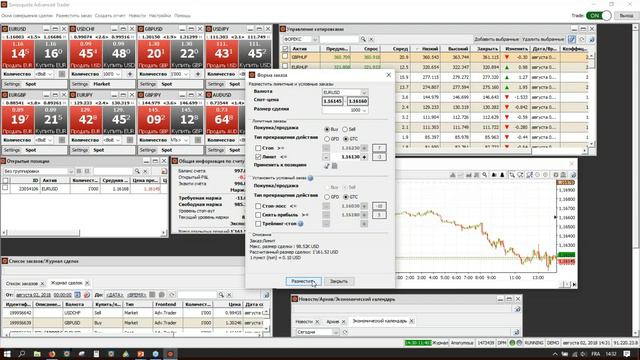Select the Sell radio under limit orders

click(x=345, y=129)
